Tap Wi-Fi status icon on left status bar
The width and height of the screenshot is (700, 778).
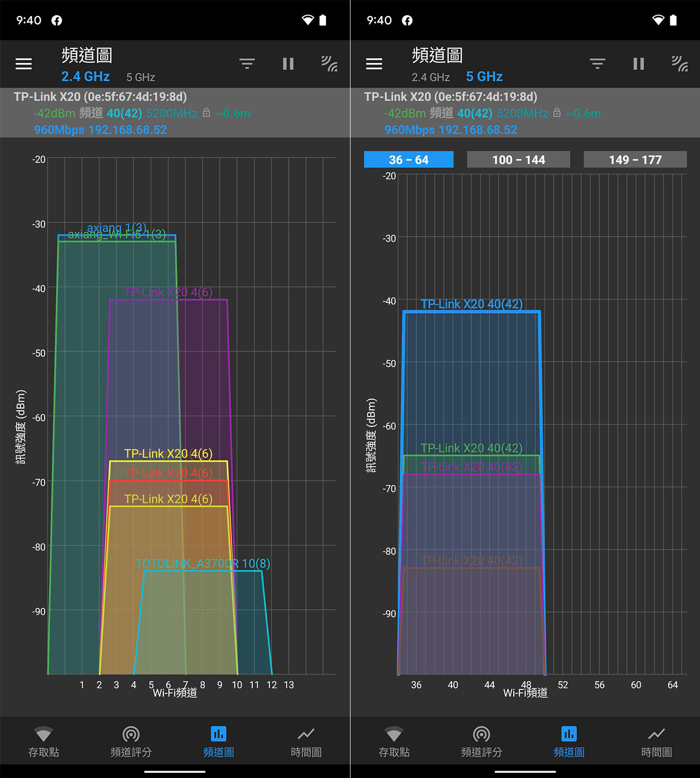(308, 20)
